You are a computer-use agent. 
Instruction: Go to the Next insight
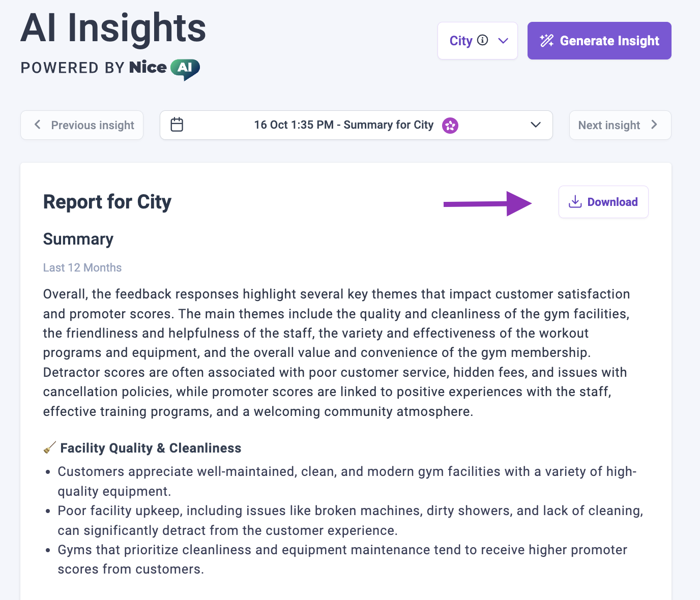(620, 125)
